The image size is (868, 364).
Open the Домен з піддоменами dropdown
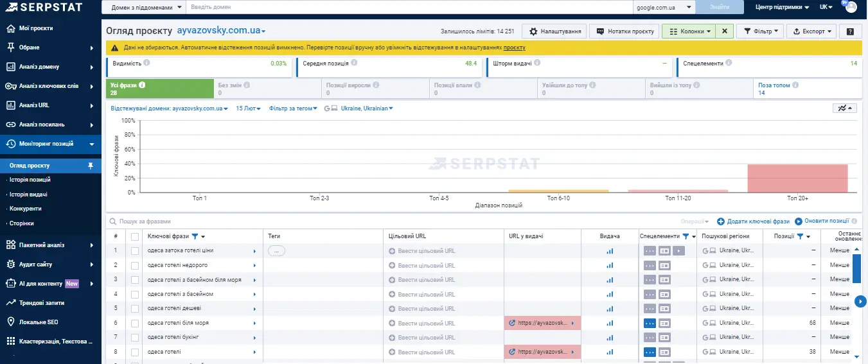pyautogui.click(x=143, y=7)
